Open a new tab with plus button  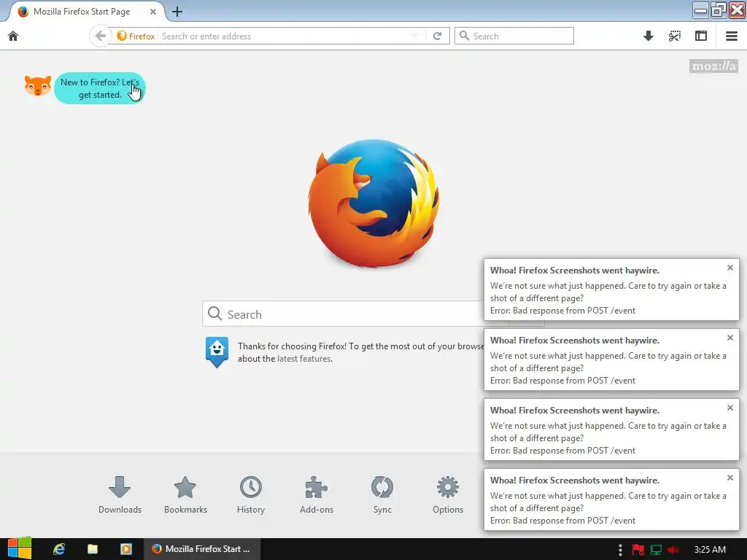click(177, 12)
